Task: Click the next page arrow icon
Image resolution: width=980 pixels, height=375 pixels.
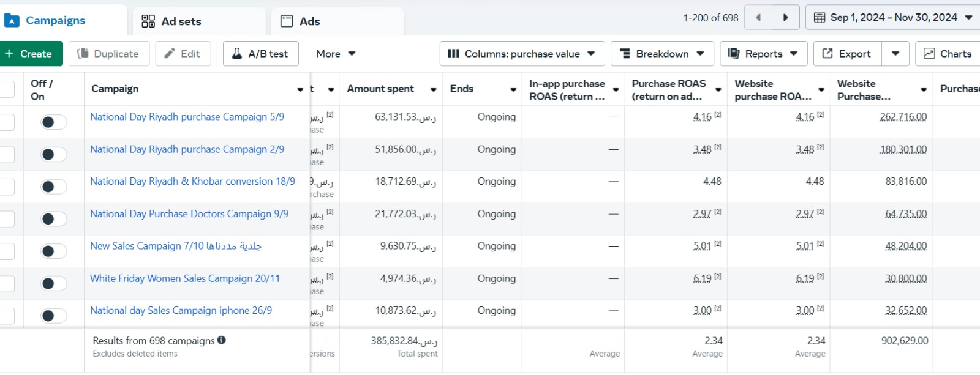Action: pyautogui.click(x=785, y=18)
